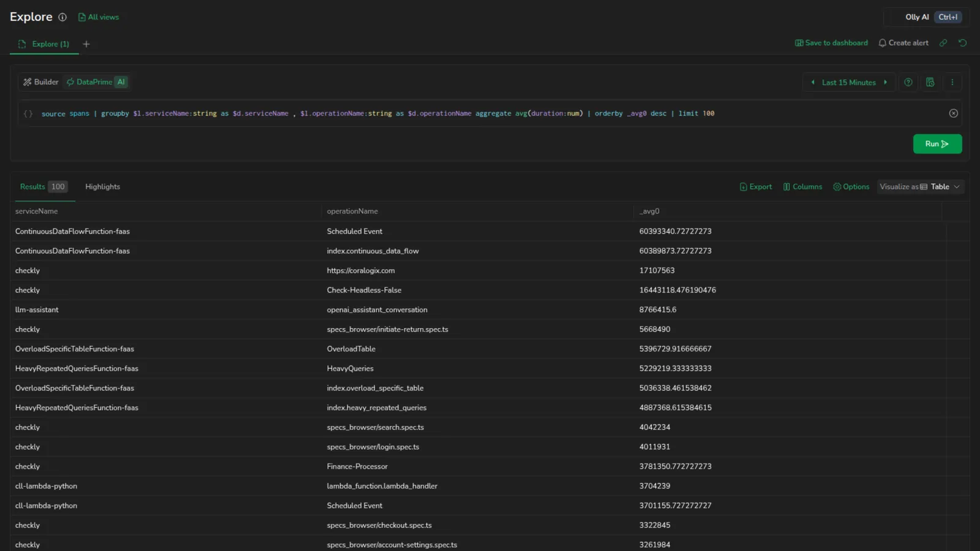
Task: Sort by serviceName column header
Action: [x=37, y=211]
